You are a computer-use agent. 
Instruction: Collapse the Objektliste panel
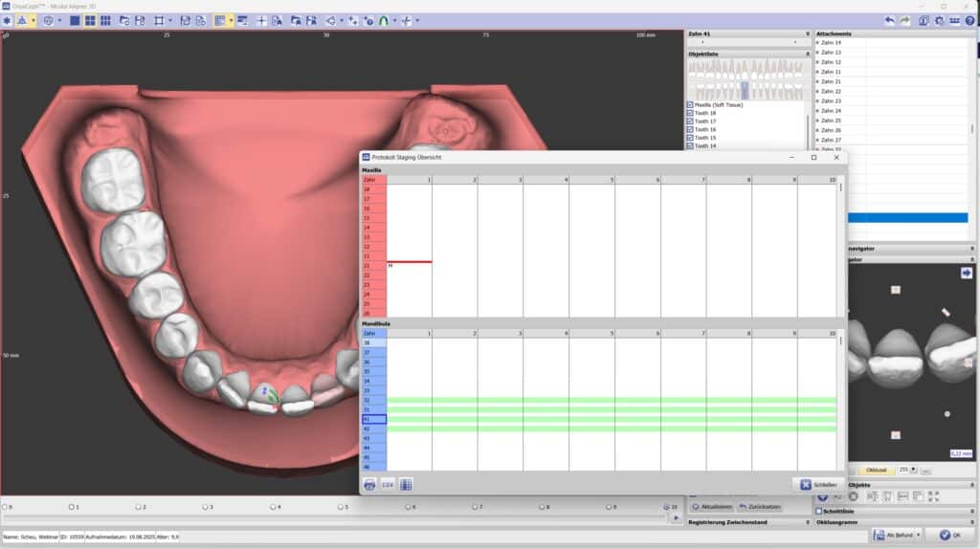[807, 55]
